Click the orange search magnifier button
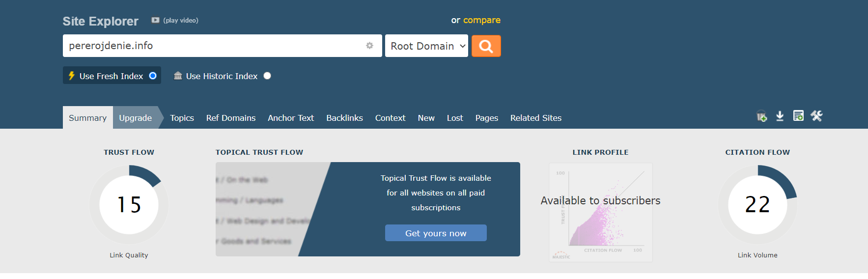Screen dimensions: 868x279 [486, 46]
